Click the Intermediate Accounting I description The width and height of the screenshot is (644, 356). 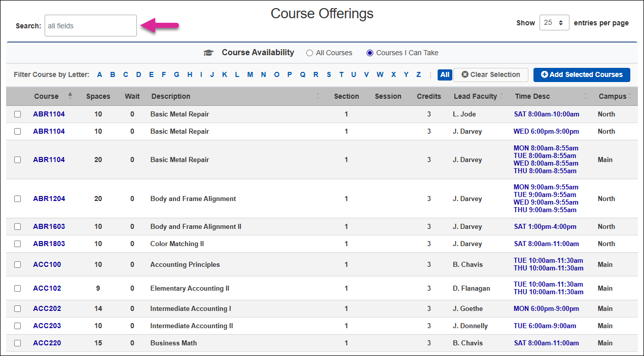pos(191,308)
